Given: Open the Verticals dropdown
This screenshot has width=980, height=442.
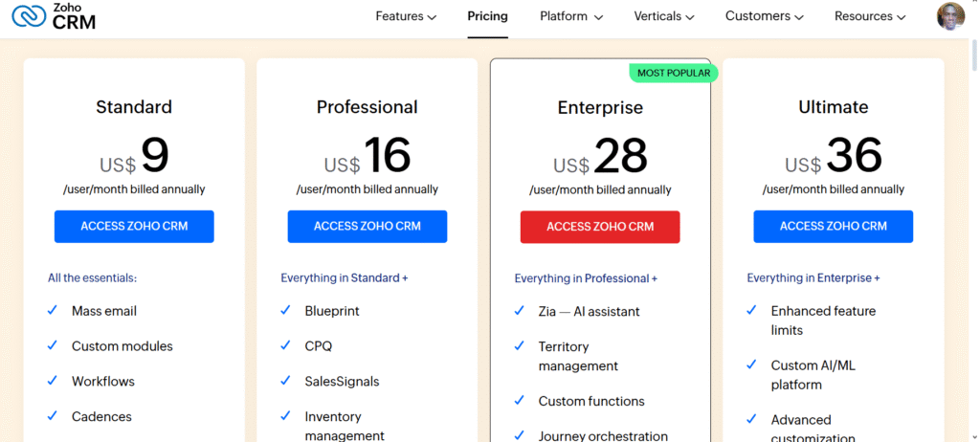Looking at the screenshot, I should (664, 16).
